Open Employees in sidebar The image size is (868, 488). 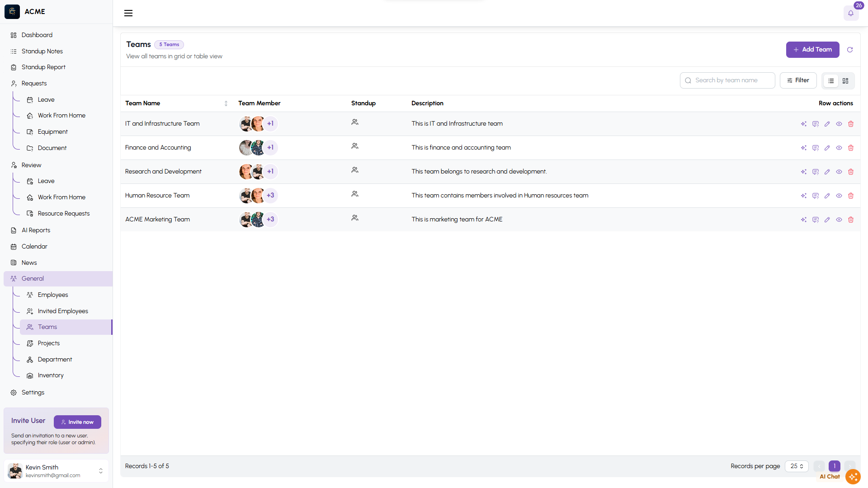point(53,295)
